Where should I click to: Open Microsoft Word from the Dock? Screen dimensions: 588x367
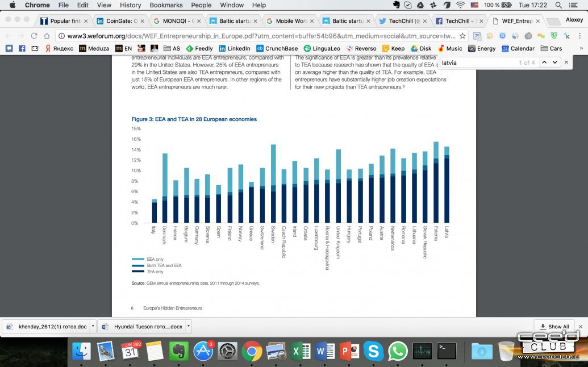point(325,351)
